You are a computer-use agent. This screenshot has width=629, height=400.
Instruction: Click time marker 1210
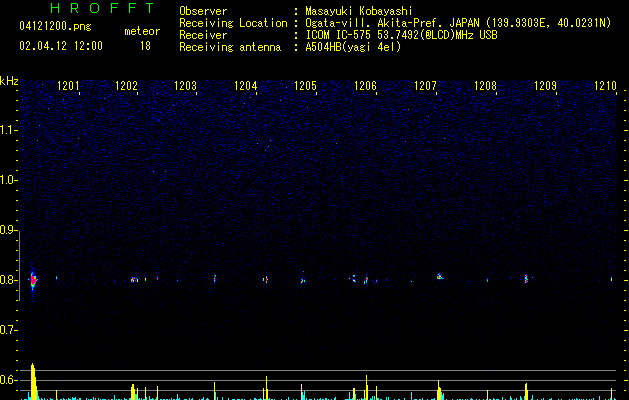click(605, 86)
